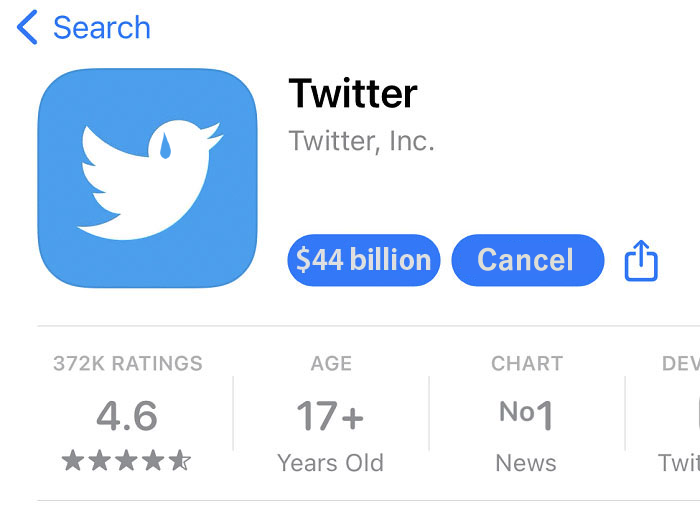Select the Chart heading
This screenshot has height=518, width=700.
(x=526, y=364)
